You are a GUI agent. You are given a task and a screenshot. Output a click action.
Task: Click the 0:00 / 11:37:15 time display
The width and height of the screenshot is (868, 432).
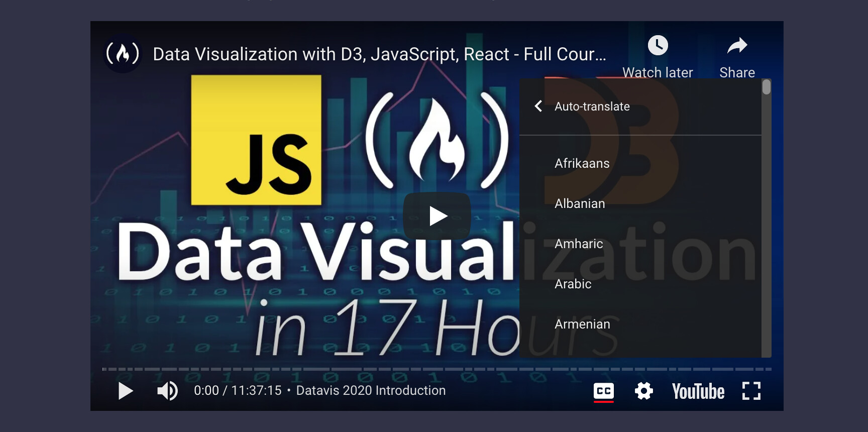[238, 390]
